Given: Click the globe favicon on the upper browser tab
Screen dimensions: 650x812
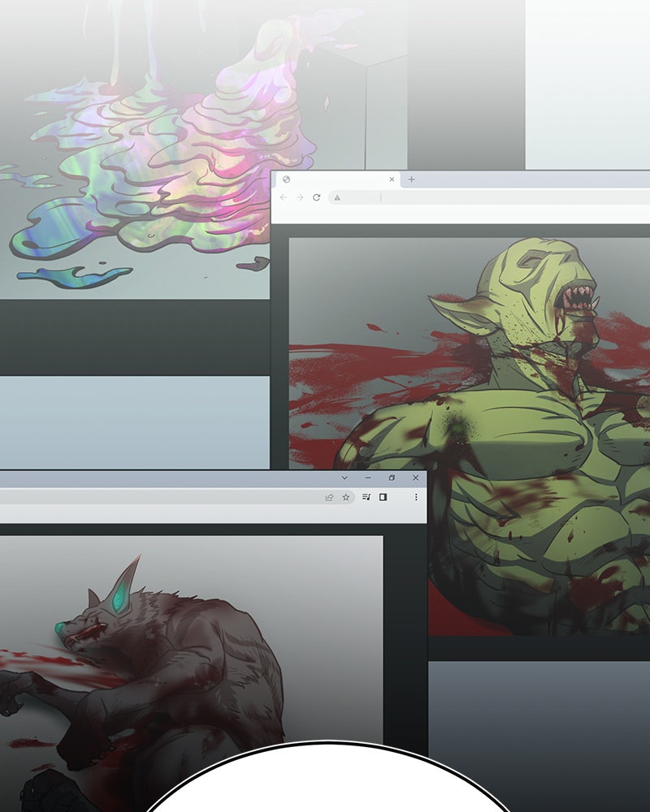Looking at the screenshot, I should point(286,179).
